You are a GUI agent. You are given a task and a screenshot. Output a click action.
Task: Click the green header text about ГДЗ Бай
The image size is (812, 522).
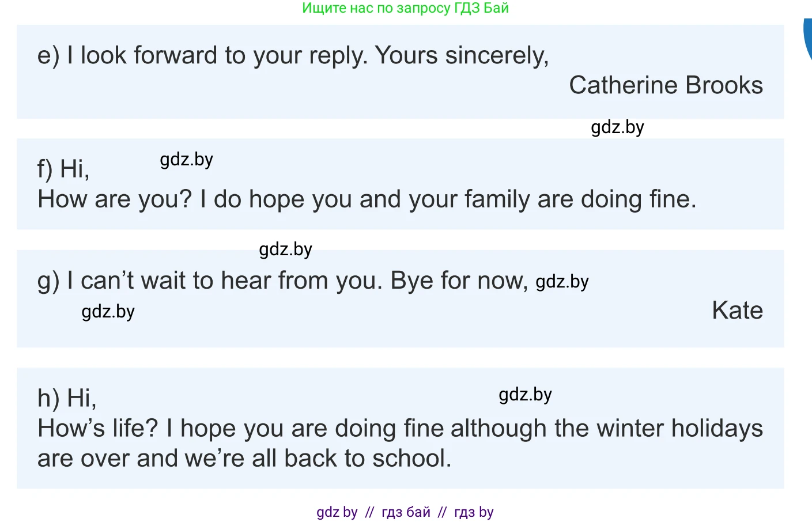pos(405,8)
